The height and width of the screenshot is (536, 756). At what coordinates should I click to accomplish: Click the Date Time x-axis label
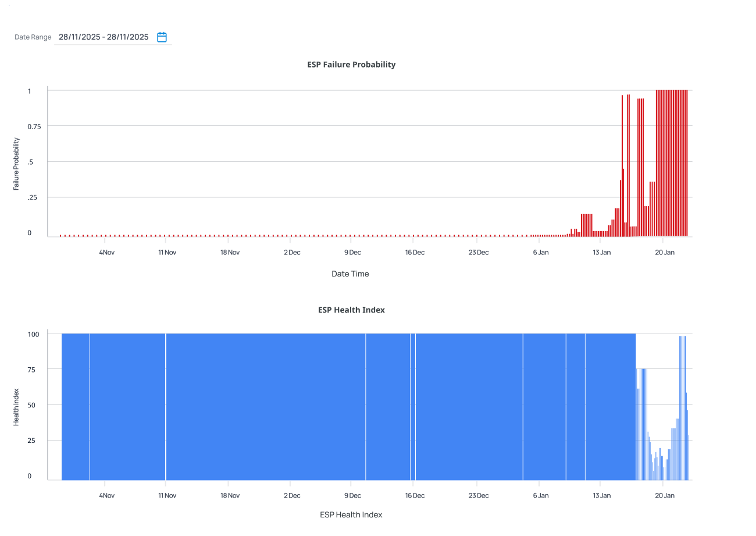[350, 274]
